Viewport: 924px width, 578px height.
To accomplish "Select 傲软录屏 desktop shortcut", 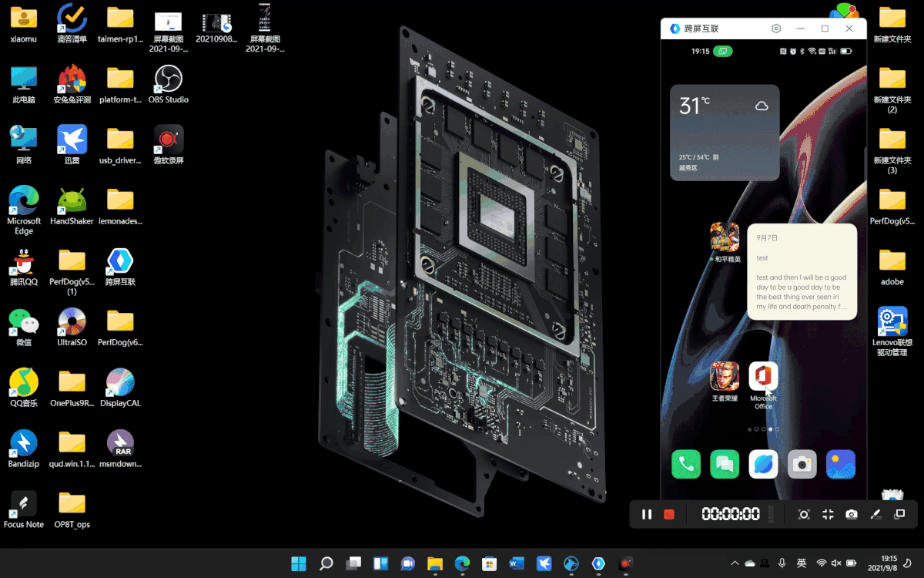I will [x=169, y=145].
